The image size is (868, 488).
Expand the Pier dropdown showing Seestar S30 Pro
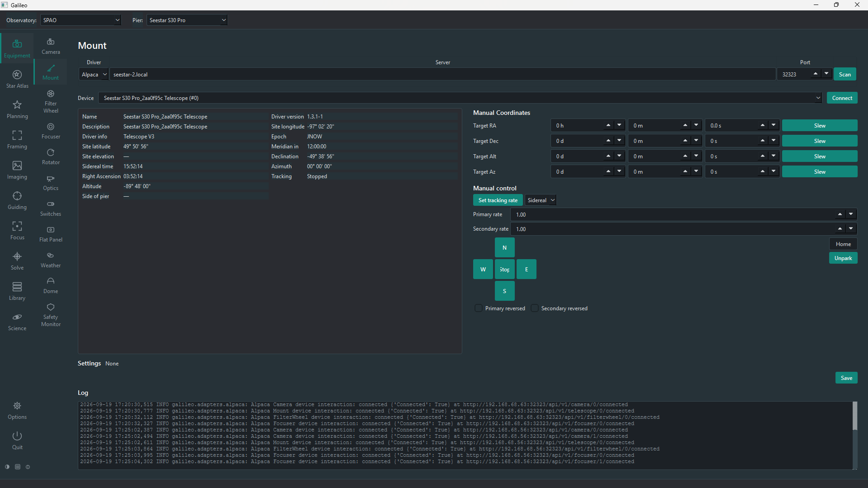point(187,20)
